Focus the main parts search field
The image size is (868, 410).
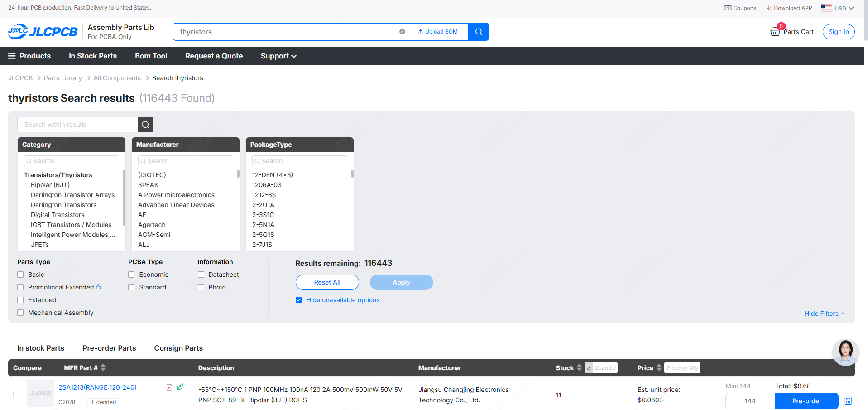tap(288, 32)
